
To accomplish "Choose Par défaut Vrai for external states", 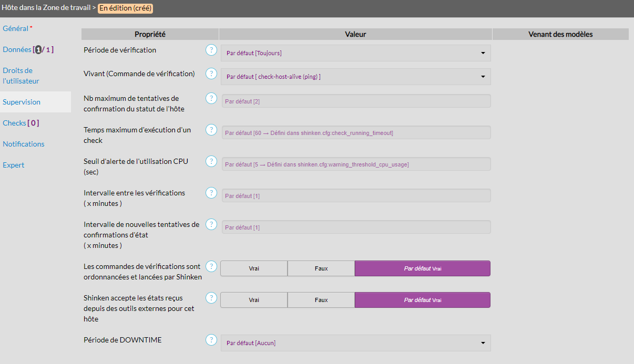I will (422, 300).
